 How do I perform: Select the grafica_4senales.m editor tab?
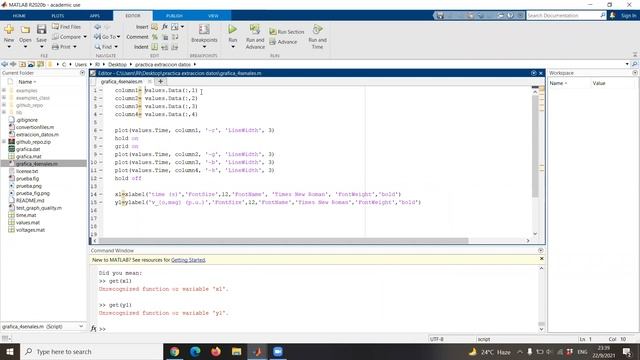pyautogui.click(x=121, y=82)
